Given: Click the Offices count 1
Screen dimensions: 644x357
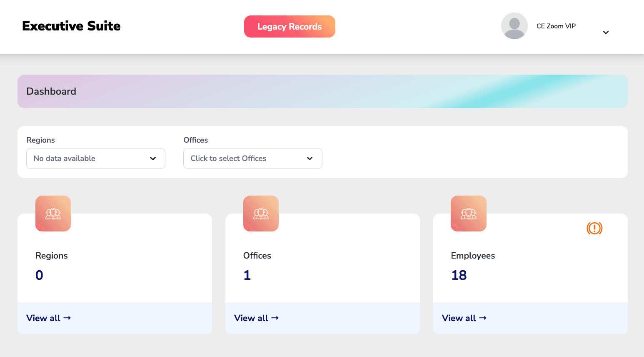Looking at the screenshot, I should click(247, 275).
